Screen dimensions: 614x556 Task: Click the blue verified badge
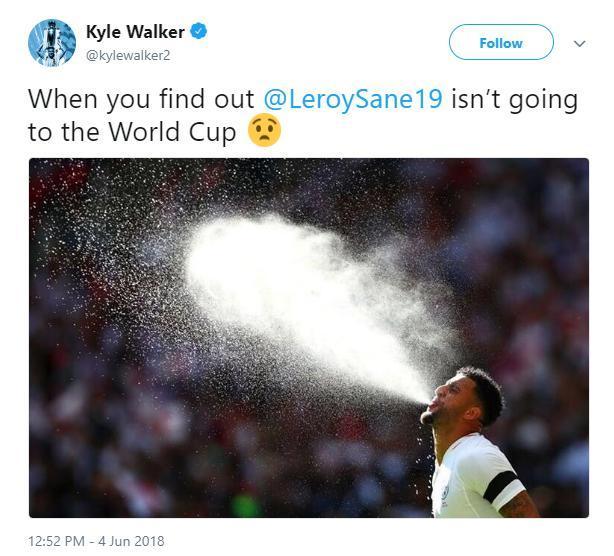point(199,31)
